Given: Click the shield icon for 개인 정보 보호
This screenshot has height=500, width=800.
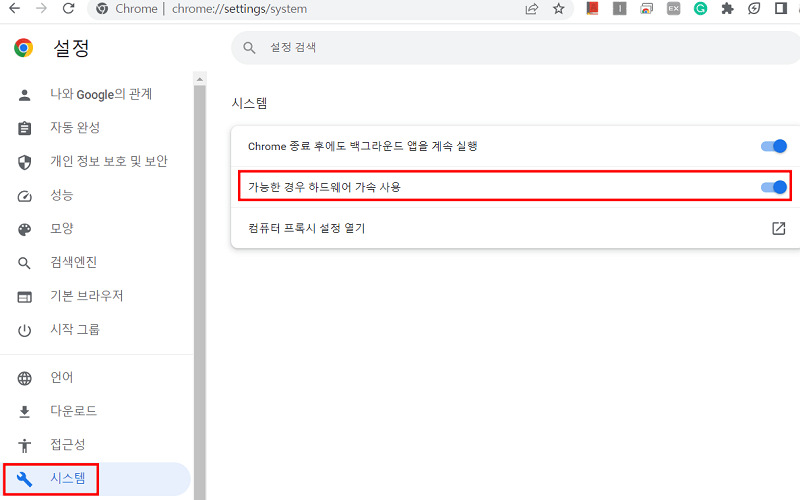Looking at the screenshot, I should (x=24, y=162).
